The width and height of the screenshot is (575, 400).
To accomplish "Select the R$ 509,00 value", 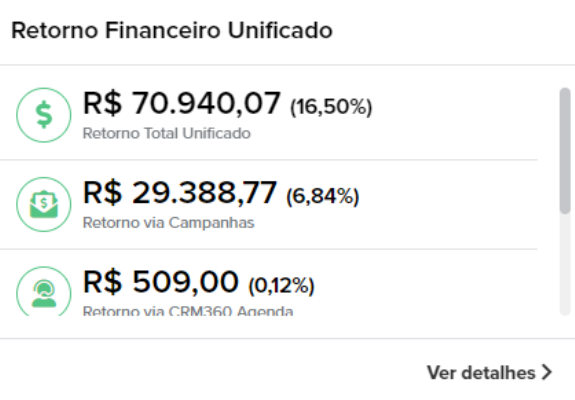I will click(161, 282).
